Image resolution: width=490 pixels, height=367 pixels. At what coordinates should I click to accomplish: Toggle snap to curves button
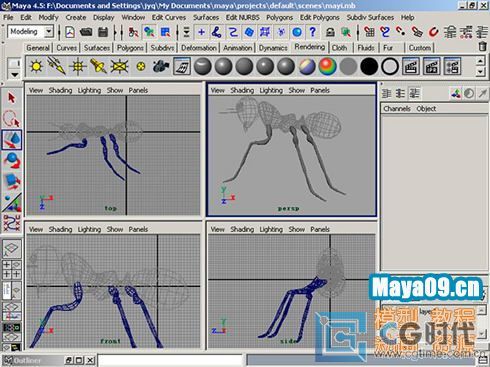pos(385,32)
